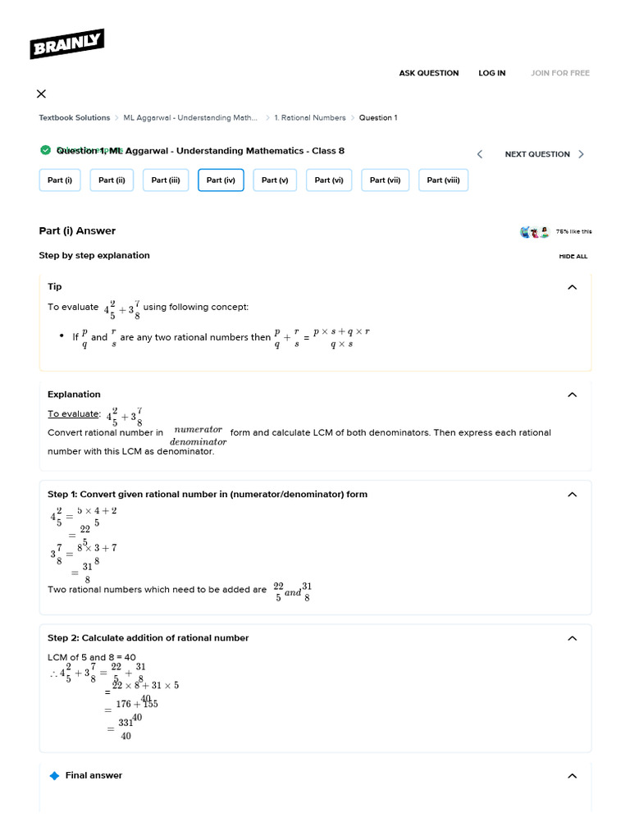Click the blue diamond Final answer icon
630x840 pixels.
coord(54,776)
